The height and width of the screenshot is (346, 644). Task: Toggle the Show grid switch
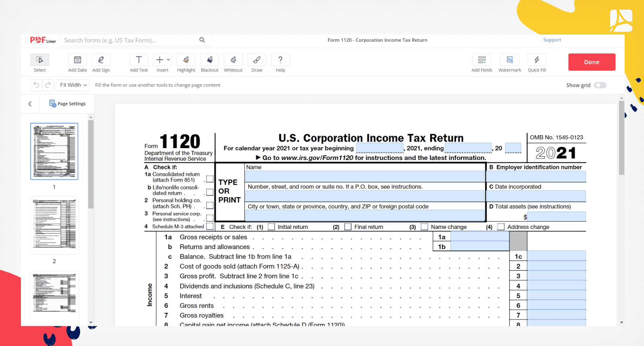click(600, 85)
